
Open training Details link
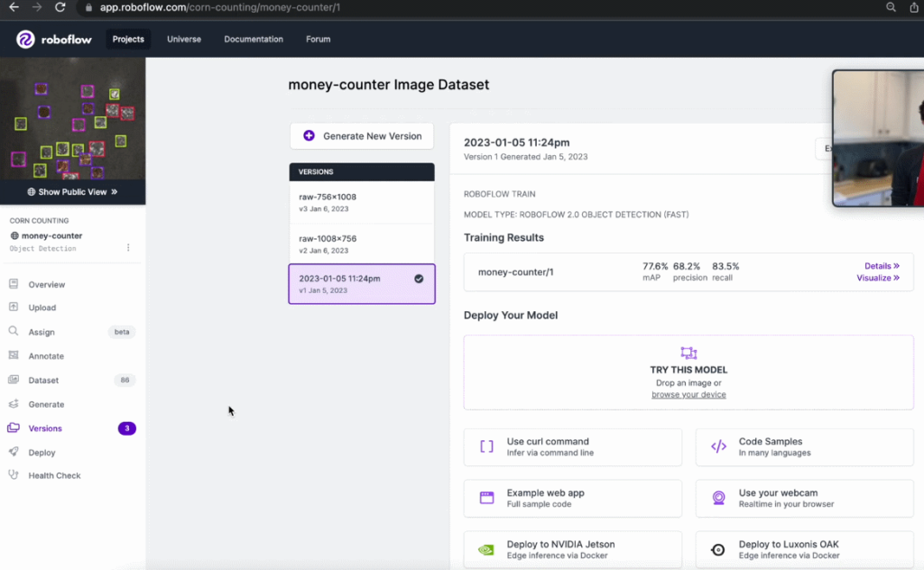[x=882, y=266]
